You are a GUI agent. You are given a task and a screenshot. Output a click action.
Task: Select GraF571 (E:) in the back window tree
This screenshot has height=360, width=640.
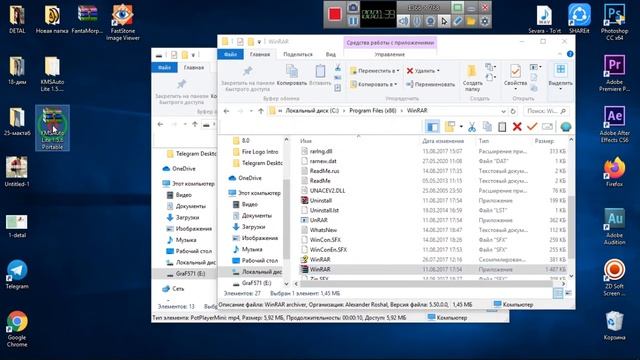pyautogui.click(x=190, y=274)
